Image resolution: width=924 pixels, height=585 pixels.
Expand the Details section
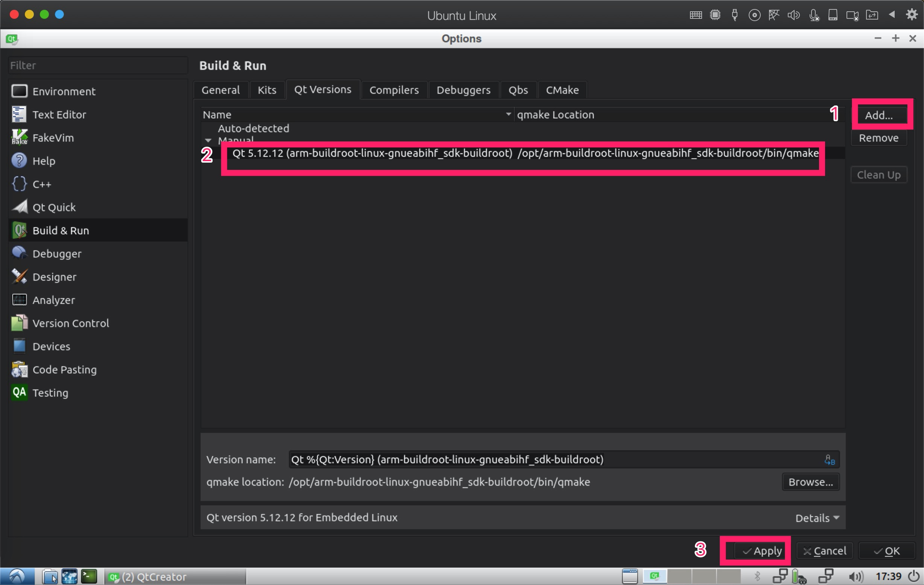point(817,518)
